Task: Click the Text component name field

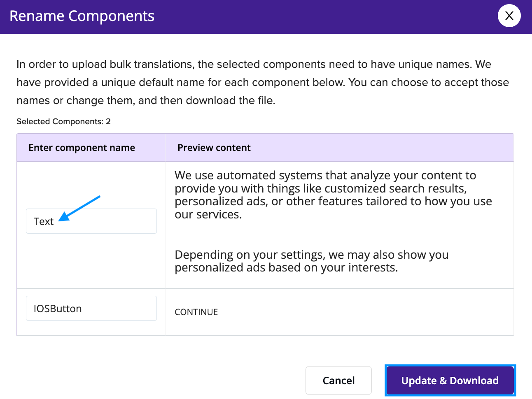Action: click(x=91, y=221)
